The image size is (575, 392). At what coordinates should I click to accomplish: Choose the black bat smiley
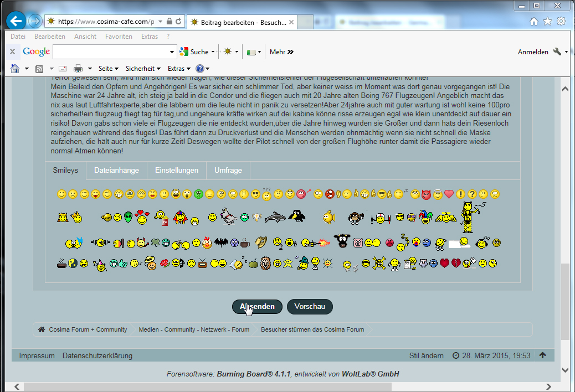[x=222, y=242]
